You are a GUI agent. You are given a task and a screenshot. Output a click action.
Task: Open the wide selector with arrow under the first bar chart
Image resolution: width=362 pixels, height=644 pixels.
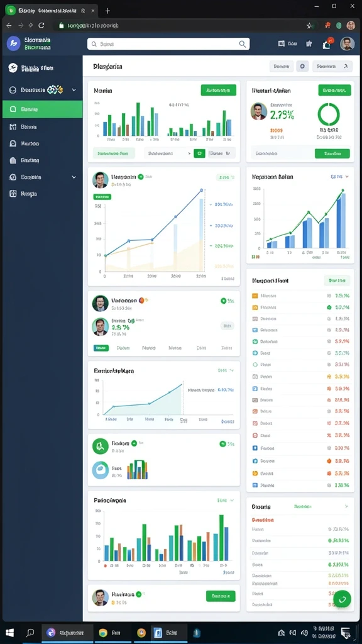(x=168, y=153)
